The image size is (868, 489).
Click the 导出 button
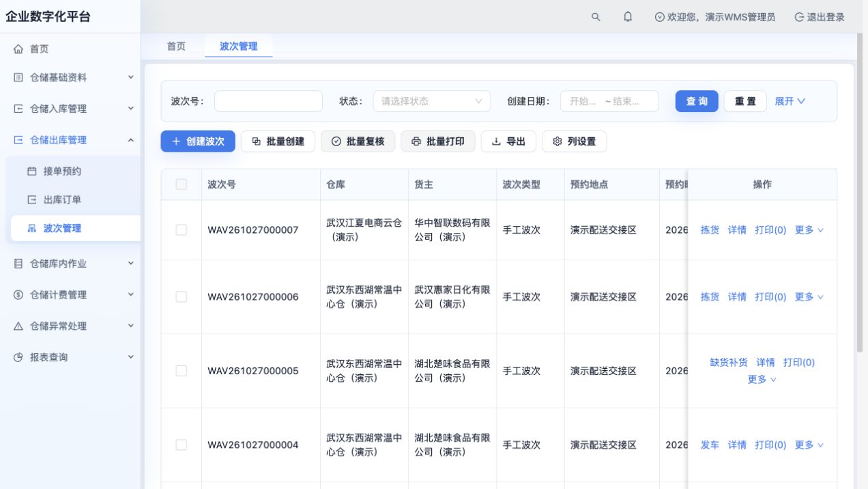click(508, 141)
